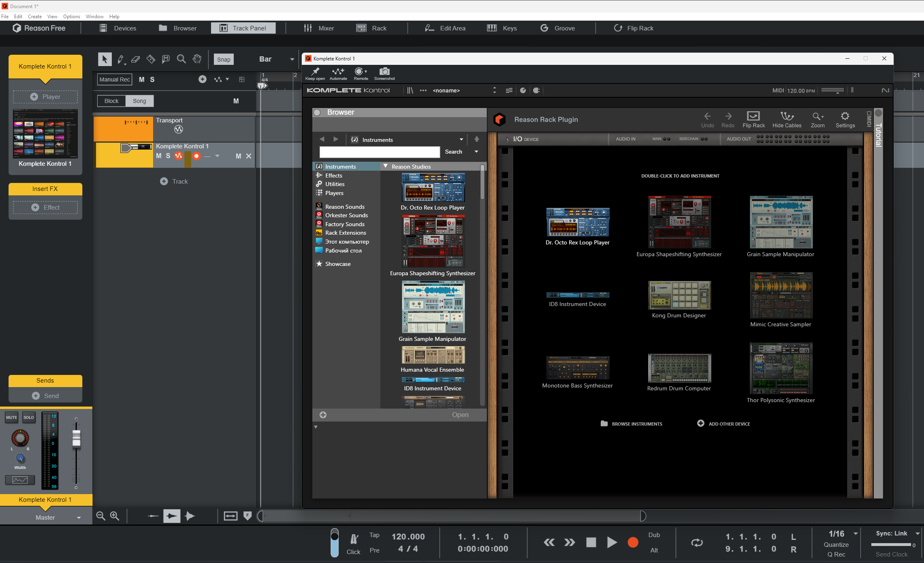The width and height of the screenshot is (924, 563).
Task: Open the Search options dropdown arrow
Action: coord(476,152)
